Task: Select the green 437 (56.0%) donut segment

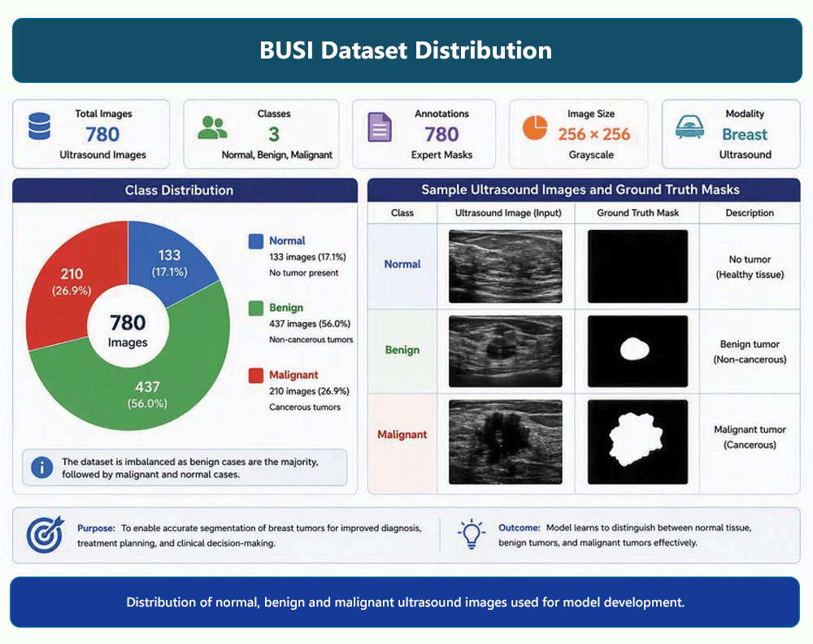Action: pyautogui.click(x=148, y=394)
